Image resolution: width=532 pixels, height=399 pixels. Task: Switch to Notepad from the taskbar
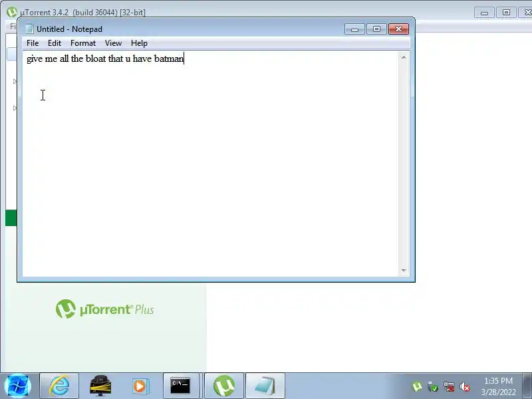265,386
